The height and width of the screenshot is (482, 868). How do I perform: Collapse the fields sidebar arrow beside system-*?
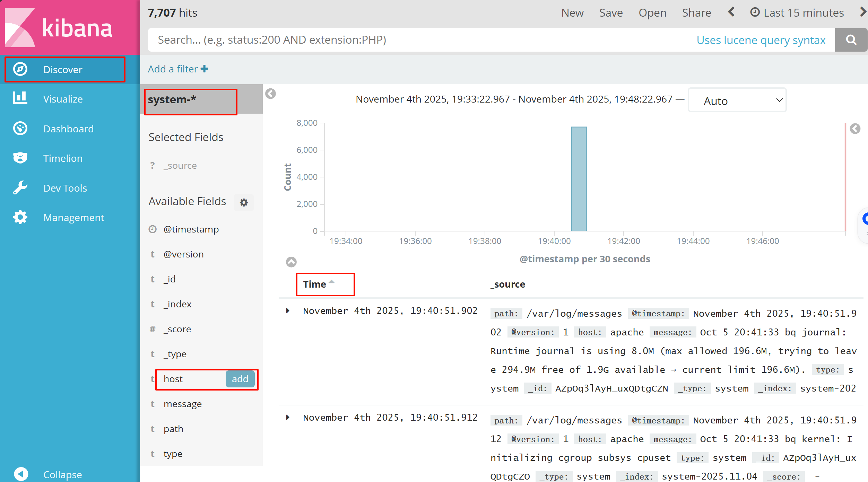(270, 94)
